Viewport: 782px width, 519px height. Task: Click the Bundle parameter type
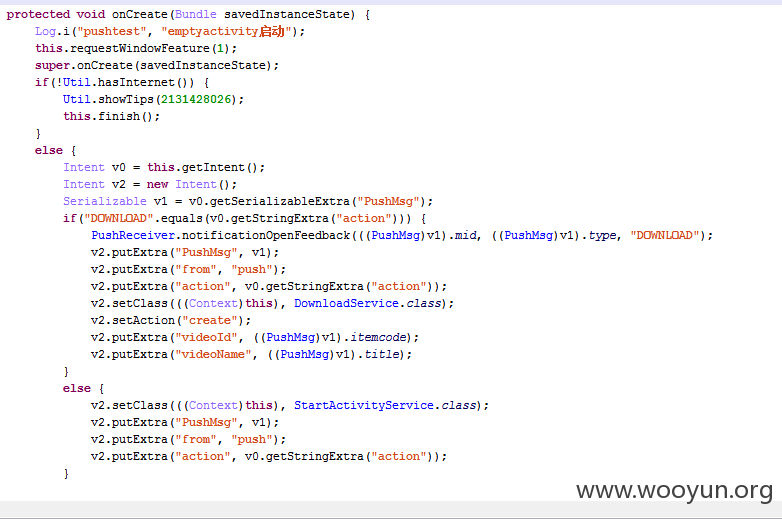pos(196,14)
